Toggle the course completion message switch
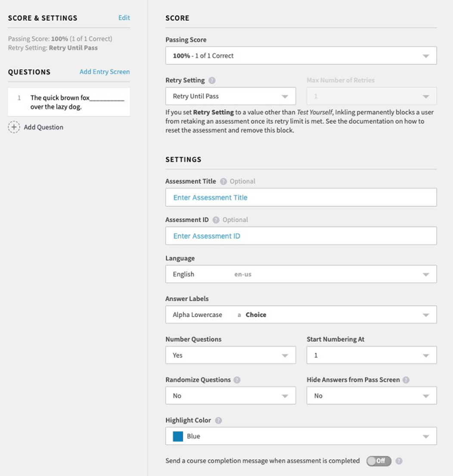The height and width of the screenshot is (476, 453). tap(379, 461)
